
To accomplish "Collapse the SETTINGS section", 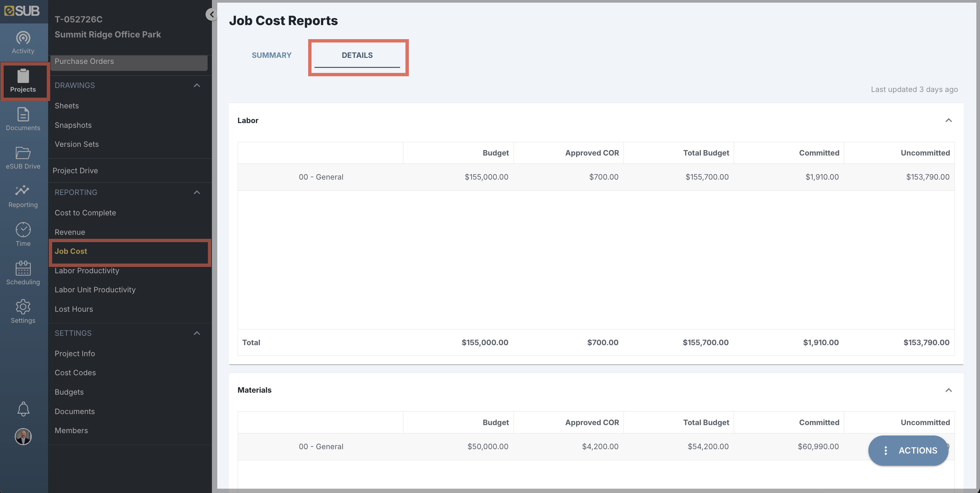I will [197, 333].
